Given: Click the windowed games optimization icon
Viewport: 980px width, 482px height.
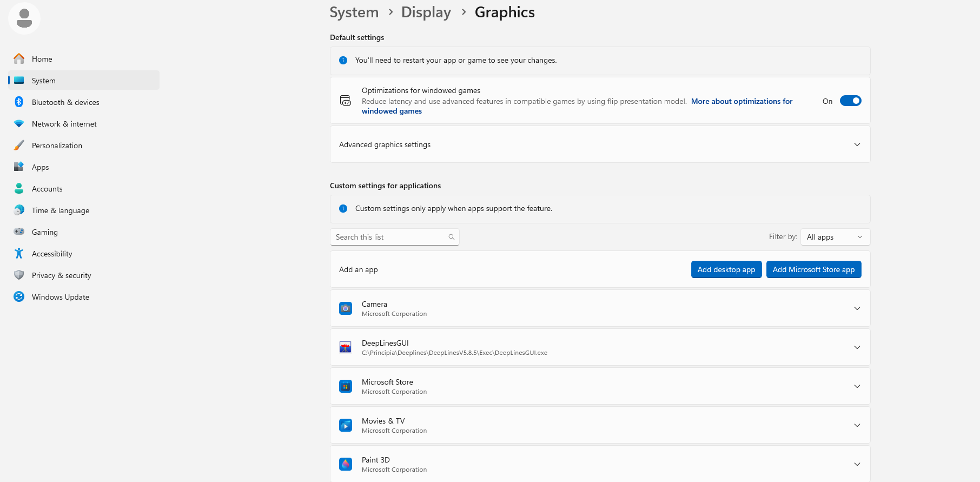Looking at the screenshot, I should (346, 101).
